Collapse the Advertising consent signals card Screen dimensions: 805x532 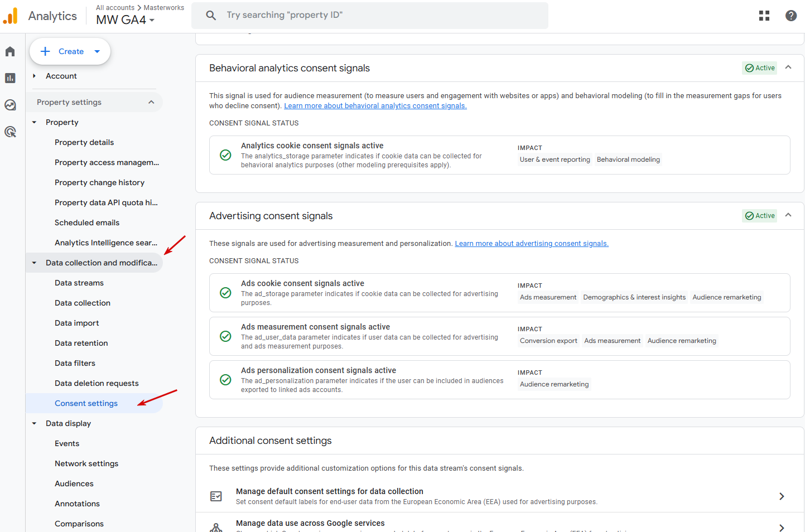(788, 215)
